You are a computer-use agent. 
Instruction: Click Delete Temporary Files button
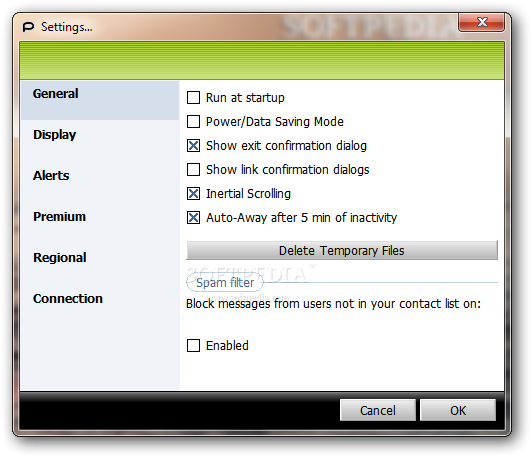coord(342,250)
